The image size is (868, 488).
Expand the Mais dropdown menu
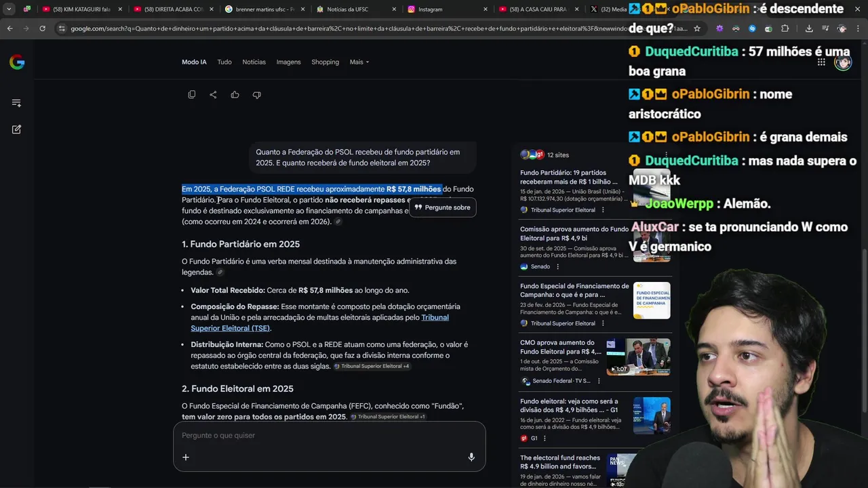(x=359, y=62)
